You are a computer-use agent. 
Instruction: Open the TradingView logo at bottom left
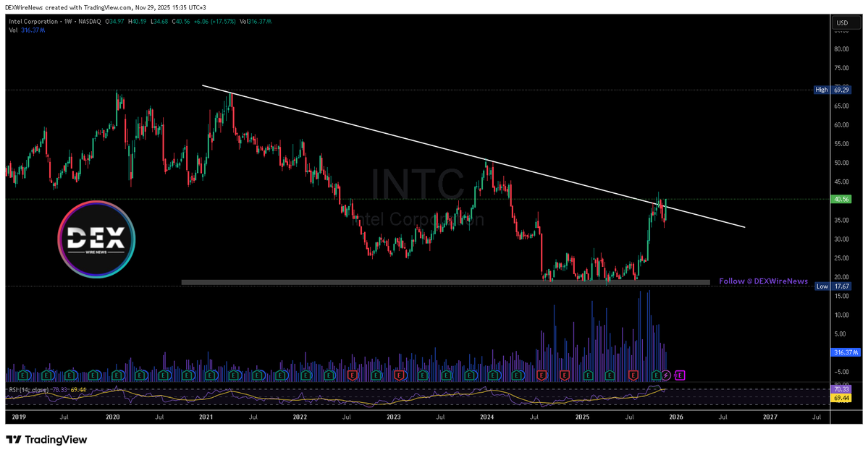tap(46, 440)
